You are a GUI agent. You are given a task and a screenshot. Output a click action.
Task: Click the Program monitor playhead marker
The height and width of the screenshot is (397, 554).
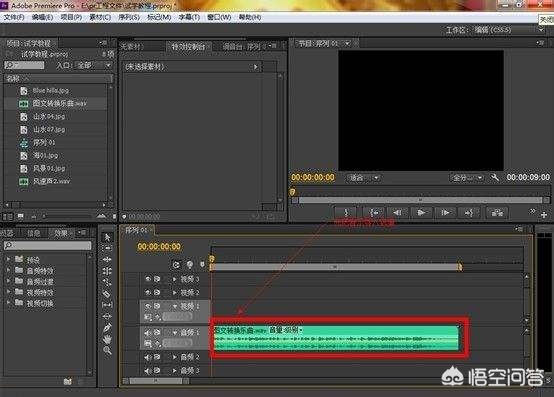[x=292, y=191]
